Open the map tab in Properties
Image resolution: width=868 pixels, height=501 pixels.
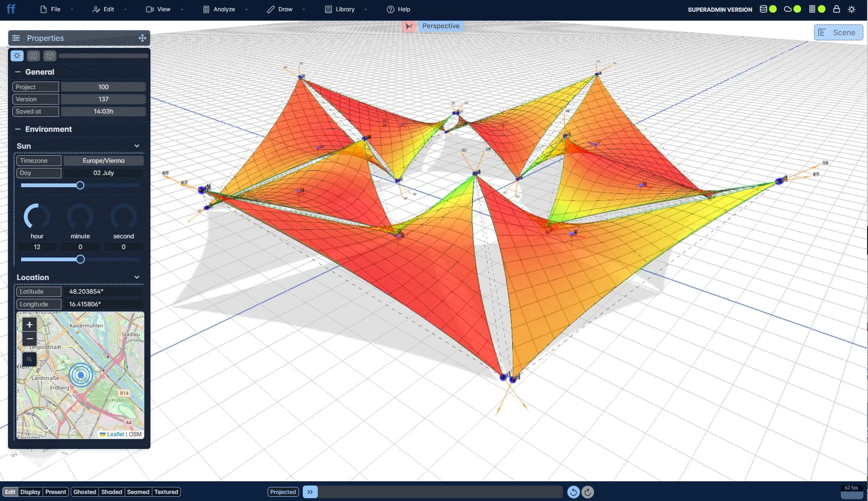(x=33, y=56)
